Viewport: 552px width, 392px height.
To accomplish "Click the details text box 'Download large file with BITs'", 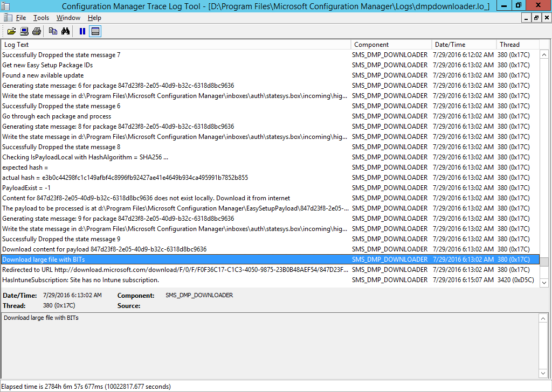I will 270,346.
